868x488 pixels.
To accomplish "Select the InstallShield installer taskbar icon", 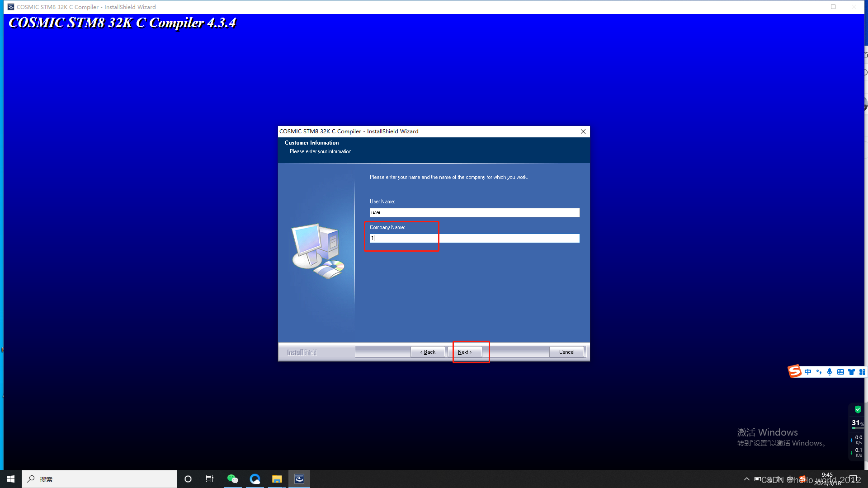I will point(299,479).
